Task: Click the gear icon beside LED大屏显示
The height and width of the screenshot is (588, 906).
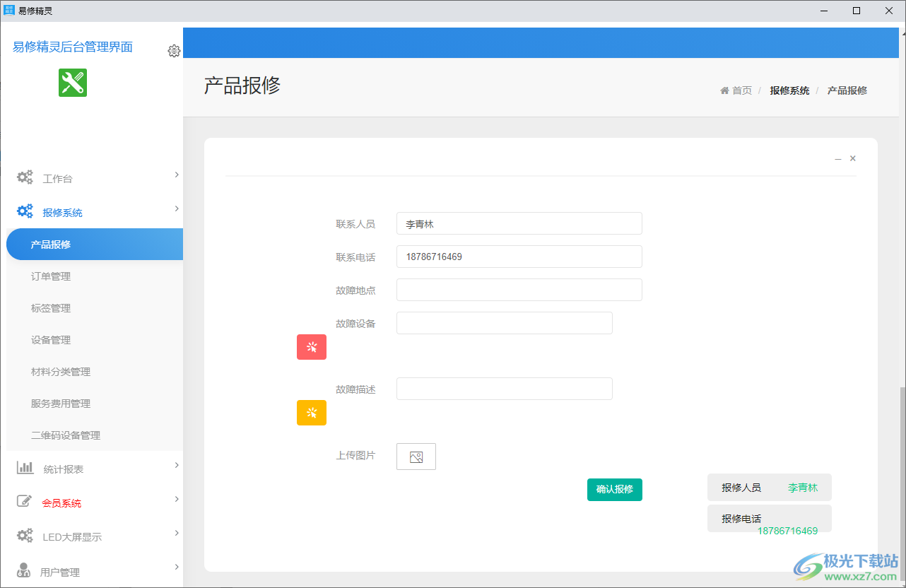Action: [25, 536]
